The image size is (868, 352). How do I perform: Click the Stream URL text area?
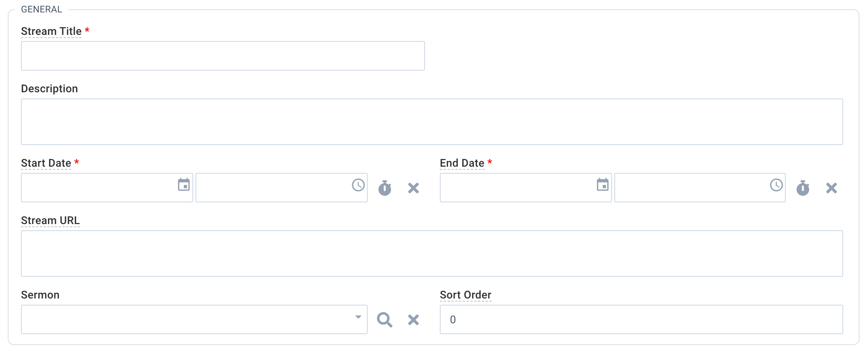tap(432, 254)
